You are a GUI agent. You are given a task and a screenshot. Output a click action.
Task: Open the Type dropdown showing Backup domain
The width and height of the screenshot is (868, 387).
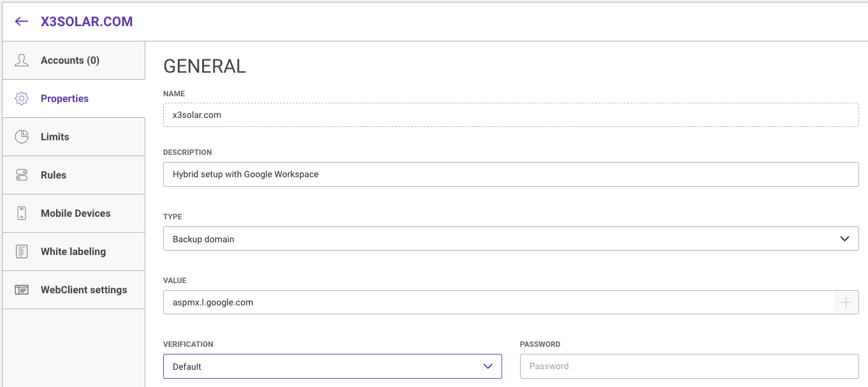point(510,239)
